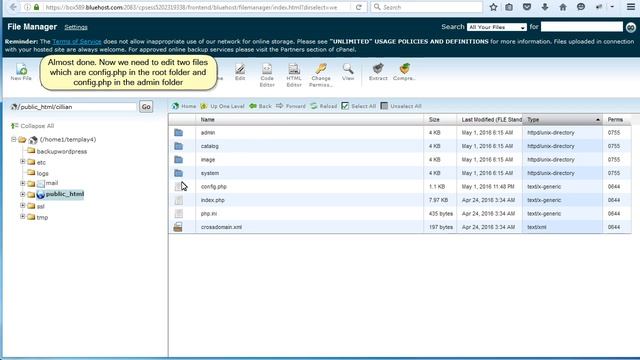Click the config.php file icon
This screenshot has height=360, width=640.
point(178,187)
